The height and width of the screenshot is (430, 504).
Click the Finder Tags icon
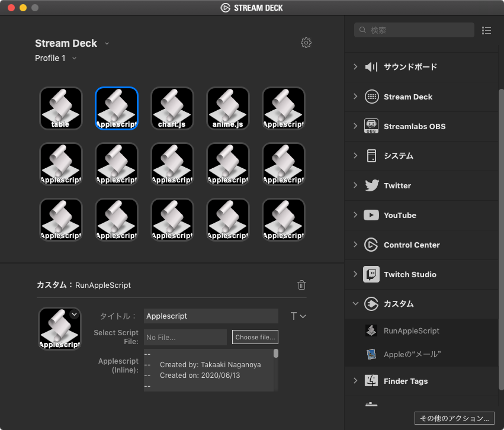[x=371, y=381]
